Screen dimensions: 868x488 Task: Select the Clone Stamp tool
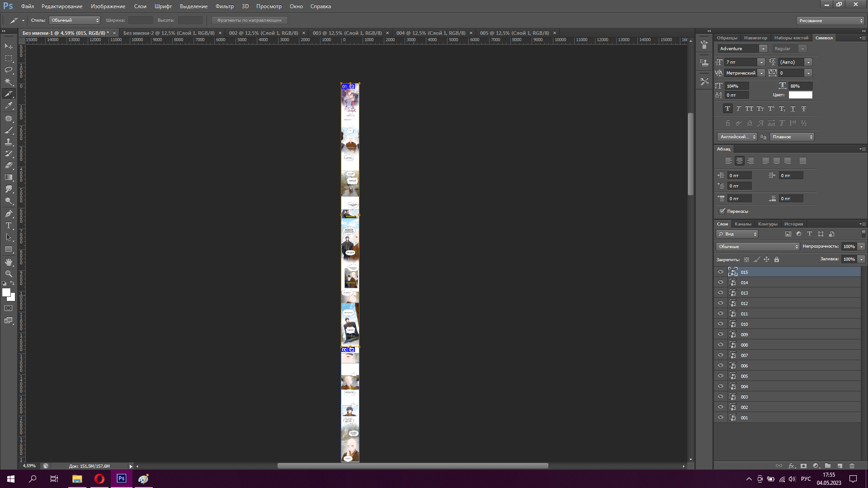point(9,142)
